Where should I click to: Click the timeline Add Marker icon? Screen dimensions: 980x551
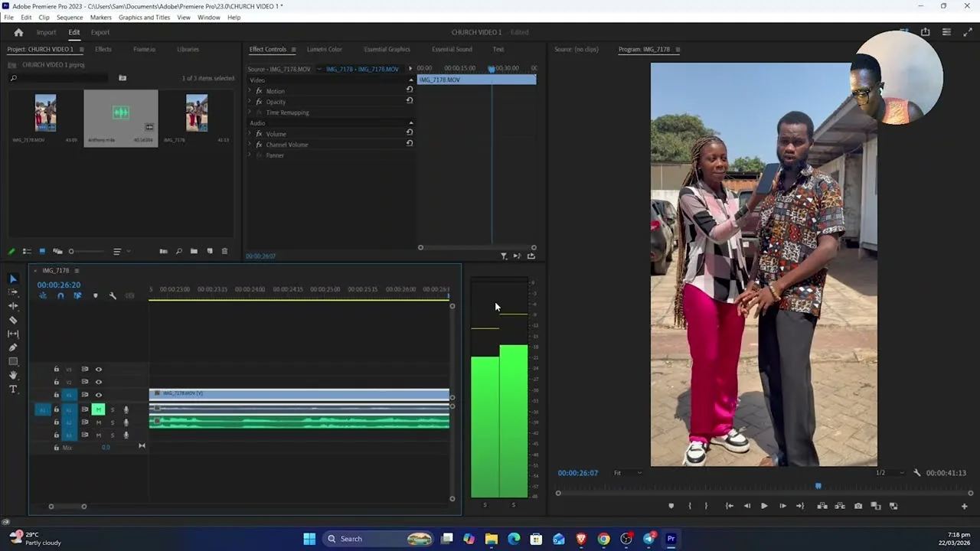96,295
